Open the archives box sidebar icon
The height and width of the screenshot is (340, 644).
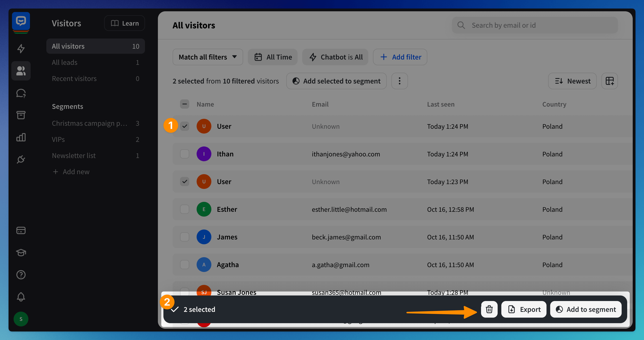[x=21, y=115]
